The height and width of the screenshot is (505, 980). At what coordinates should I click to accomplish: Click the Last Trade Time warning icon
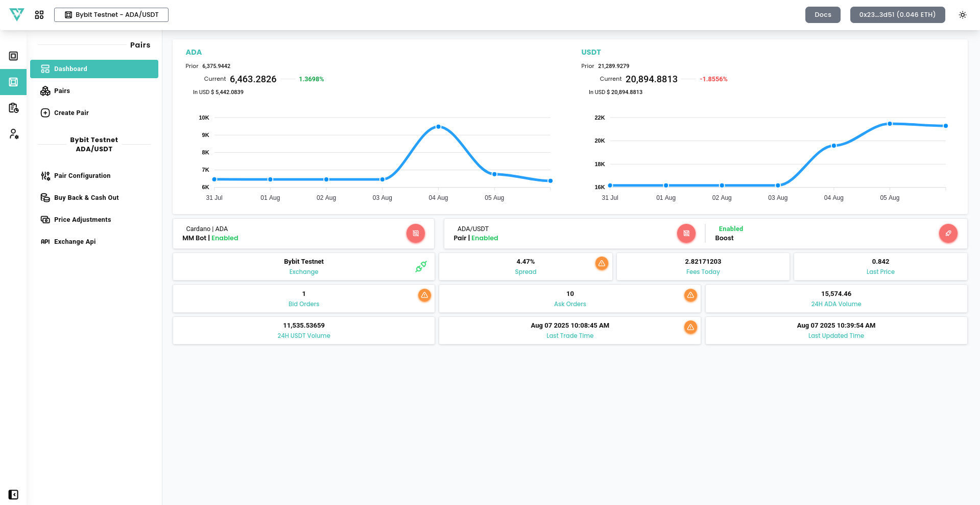tap(690, 327)
